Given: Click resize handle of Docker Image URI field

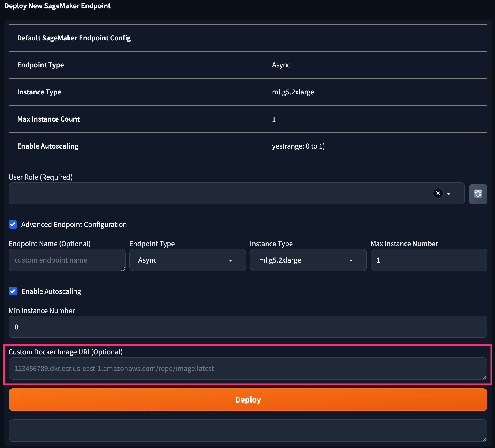Looking at the screenshot, I should point(485,377).
